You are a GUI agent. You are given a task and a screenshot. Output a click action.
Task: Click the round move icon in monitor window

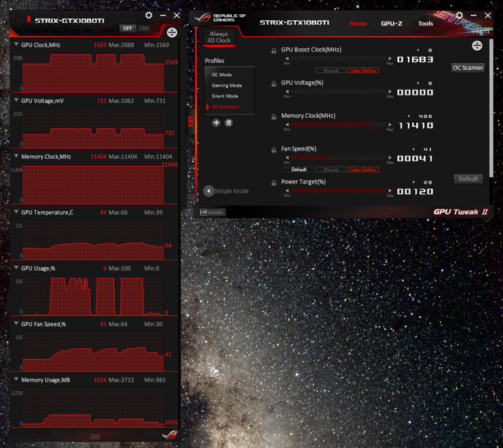(172, 32)
